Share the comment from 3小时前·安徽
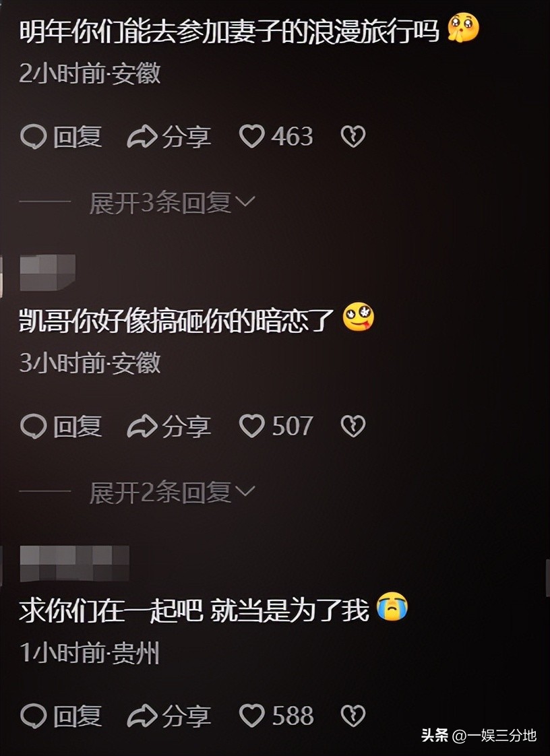Viewport: 550px width, 756px height. point(169,427)
